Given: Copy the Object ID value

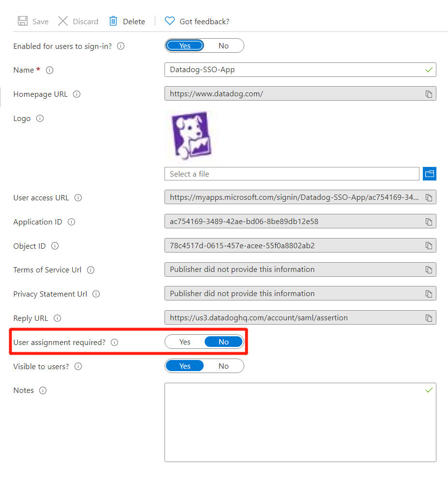Looking at the screenshot, I should (x=429, y=246).
